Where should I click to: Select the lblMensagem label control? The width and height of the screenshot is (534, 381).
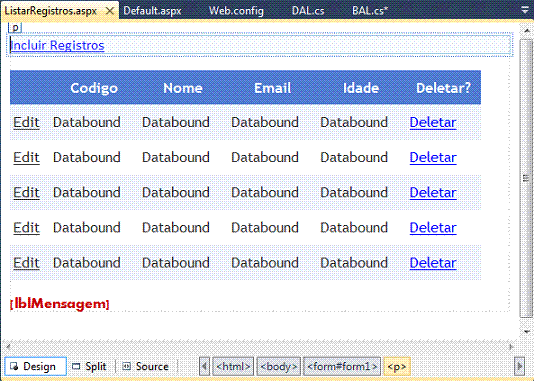60,303
